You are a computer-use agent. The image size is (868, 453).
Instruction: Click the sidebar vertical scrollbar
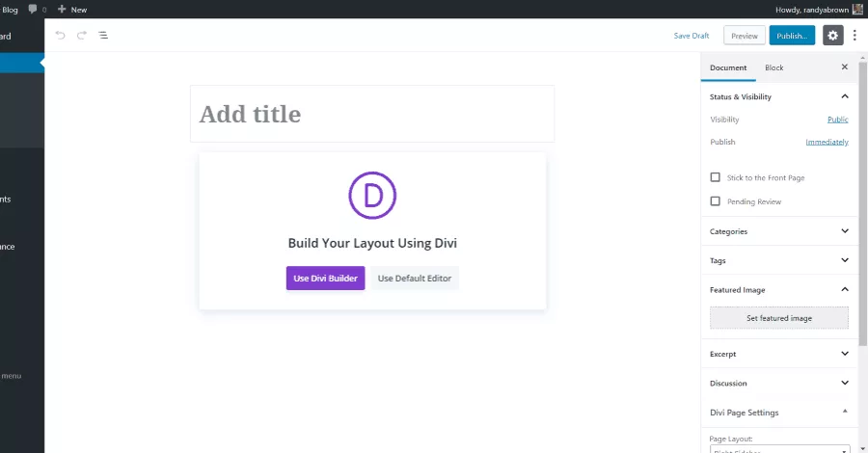(x=863, y=204)
